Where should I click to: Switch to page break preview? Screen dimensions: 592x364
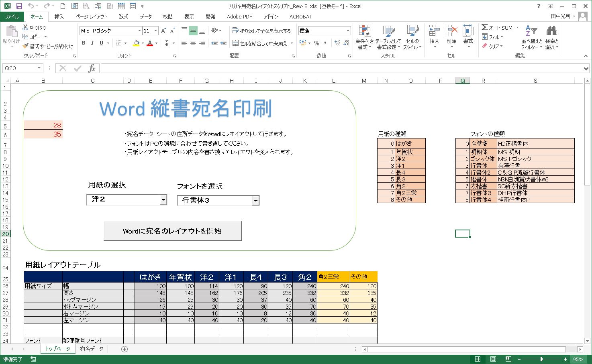(x=508, y=359)
